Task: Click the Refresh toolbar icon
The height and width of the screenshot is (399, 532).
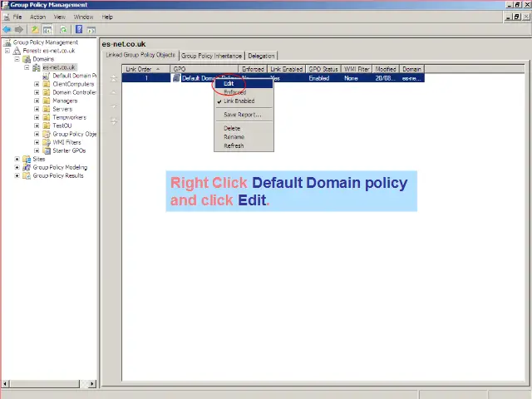Action: [64, 29]
